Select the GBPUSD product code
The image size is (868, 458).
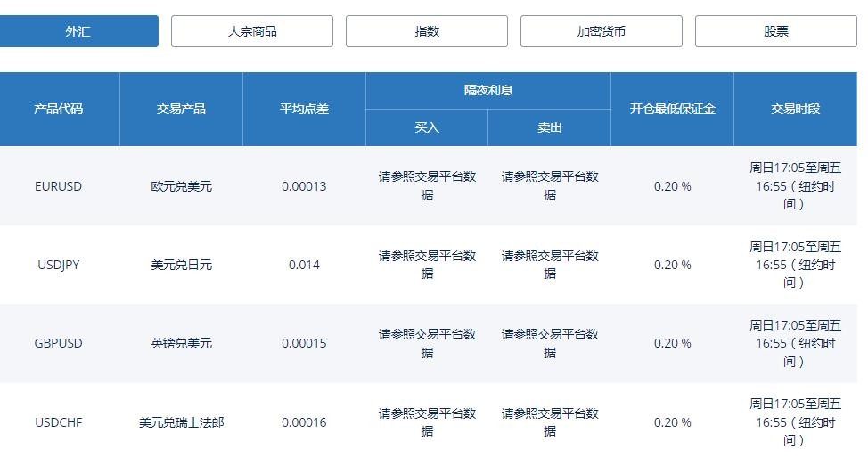pyautogui.click(x=59, y=343)
